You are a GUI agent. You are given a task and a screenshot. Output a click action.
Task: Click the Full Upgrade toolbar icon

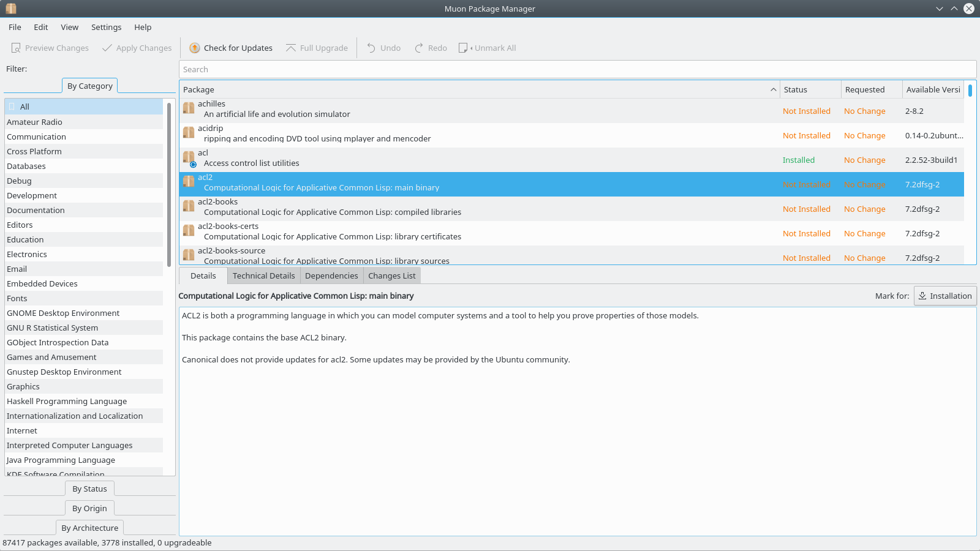pos(291,48)
